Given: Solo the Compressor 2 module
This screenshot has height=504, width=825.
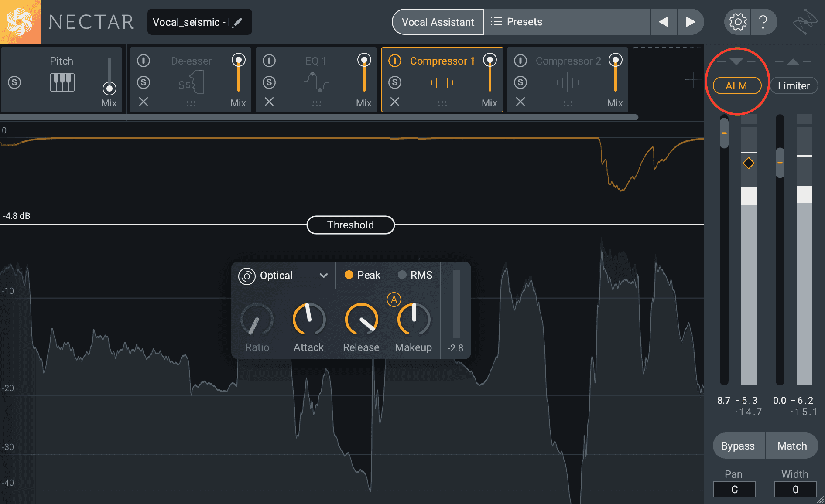Looking at the screenshot, I should tap(520, 82).
